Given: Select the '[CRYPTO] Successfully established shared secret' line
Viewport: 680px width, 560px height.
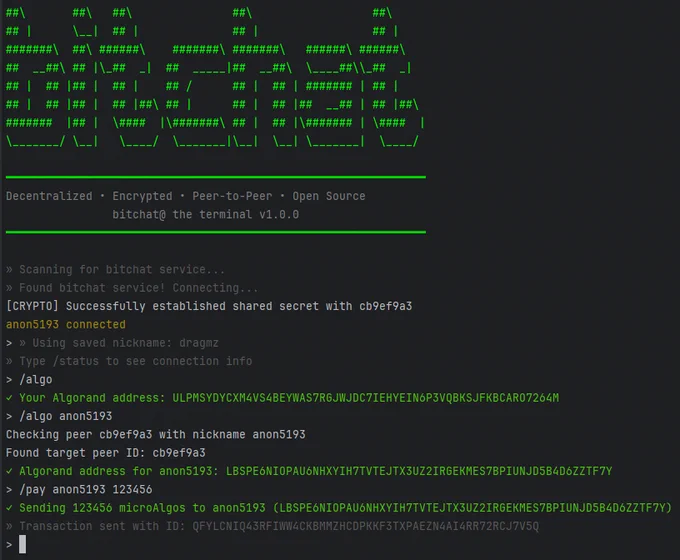Looking at the screenshot, I should coord(209,306).
